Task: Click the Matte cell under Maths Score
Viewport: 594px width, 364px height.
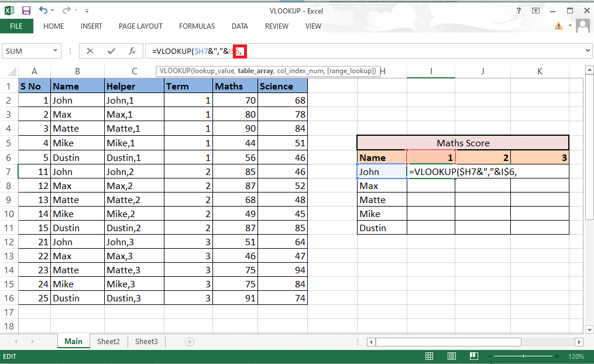Action: tap(382, 200)
